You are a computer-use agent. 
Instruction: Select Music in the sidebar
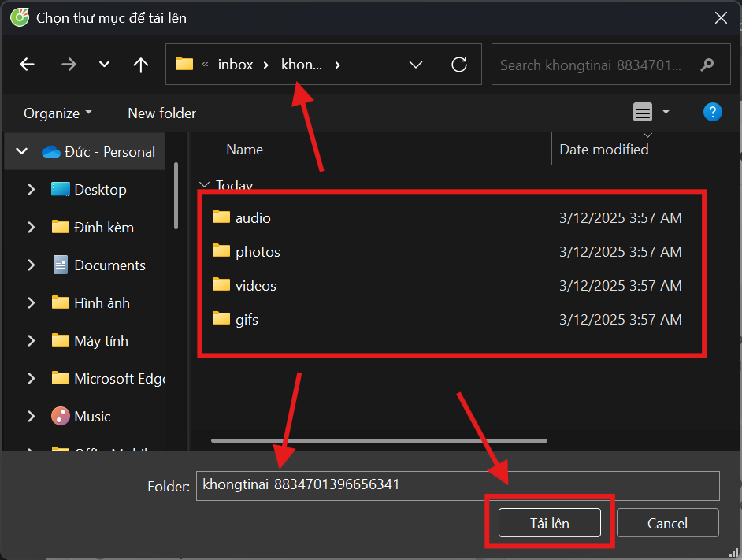pos(92,417)
